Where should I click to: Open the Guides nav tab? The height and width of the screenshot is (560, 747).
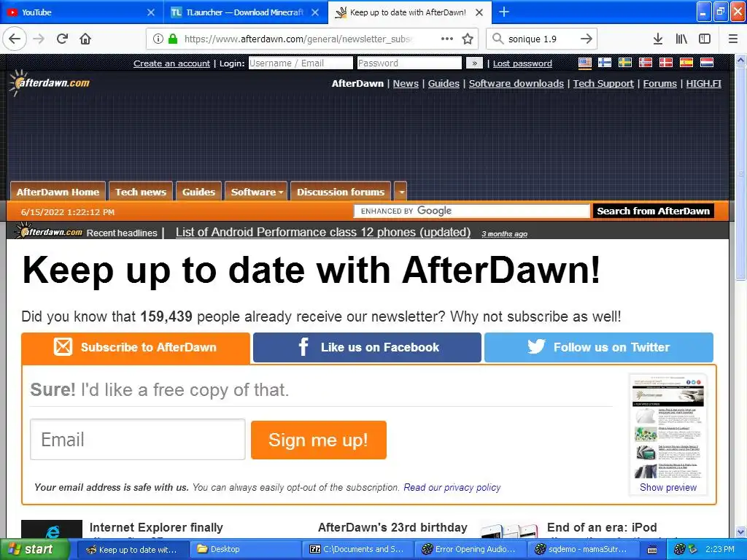198,192
